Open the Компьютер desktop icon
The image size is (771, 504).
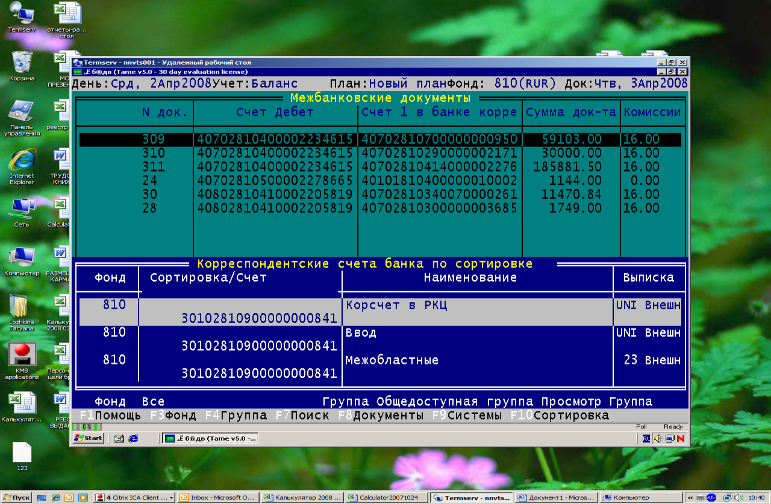tap(22, 261)
